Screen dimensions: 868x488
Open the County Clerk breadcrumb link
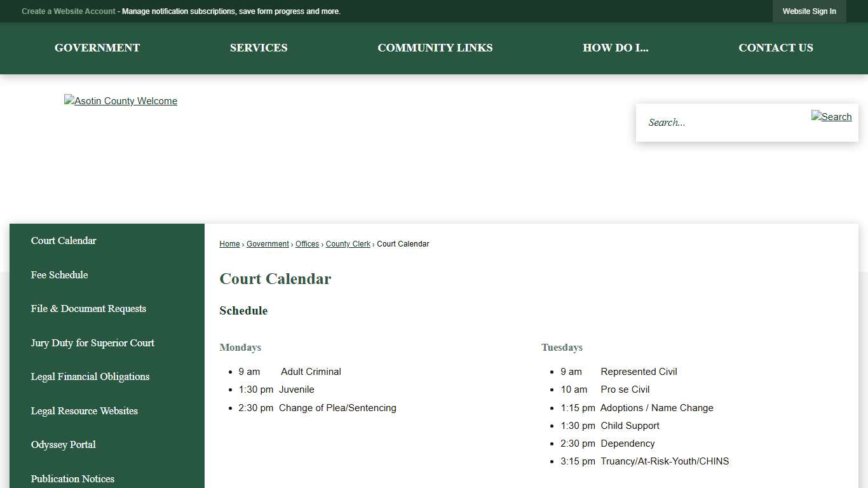click(x=348, y=243)
